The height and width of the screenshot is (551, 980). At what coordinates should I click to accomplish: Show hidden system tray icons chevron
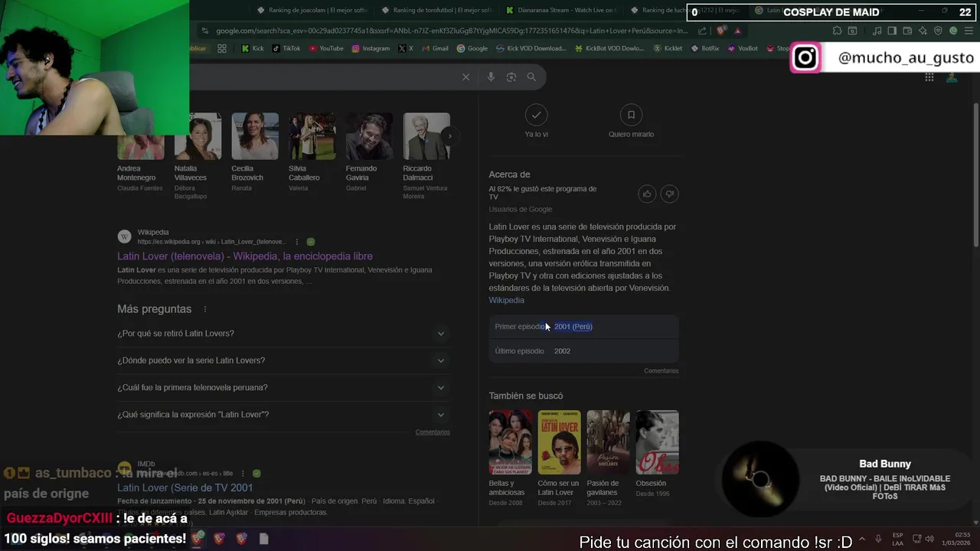(x=862, y=539)
